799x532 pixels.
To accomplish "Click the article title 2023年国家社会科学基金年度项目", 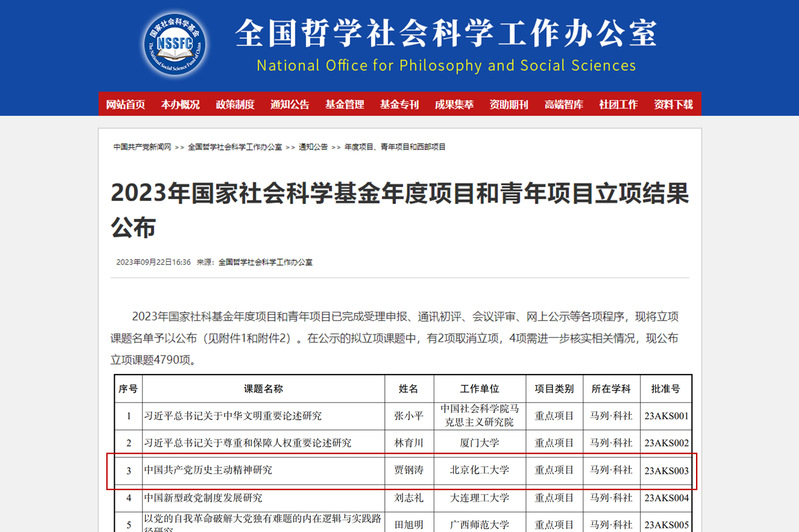I will pyautogui.click(x=400, y=210).
